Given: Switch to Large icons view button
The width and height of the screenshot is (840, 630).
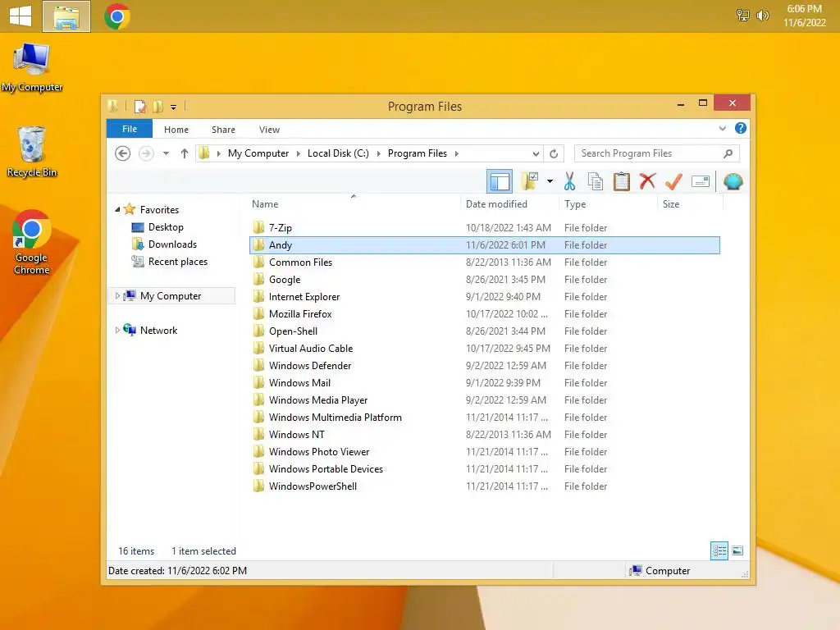Looking at the screenshot, I should click(737, 550).
